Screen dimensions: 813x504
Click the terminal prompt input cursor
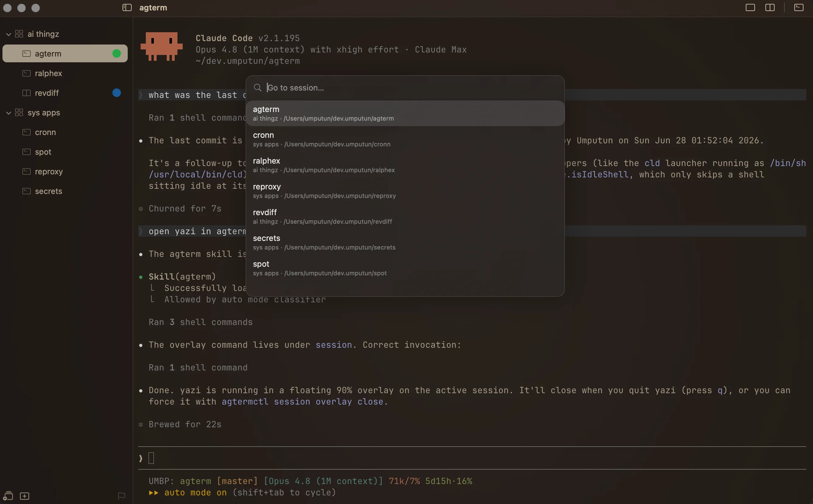151,458
